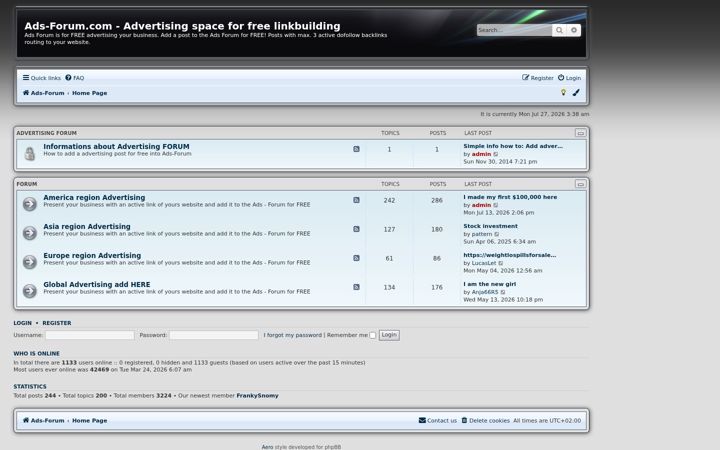View profile of newest member FrankySnomy

[x=257, y=395]
